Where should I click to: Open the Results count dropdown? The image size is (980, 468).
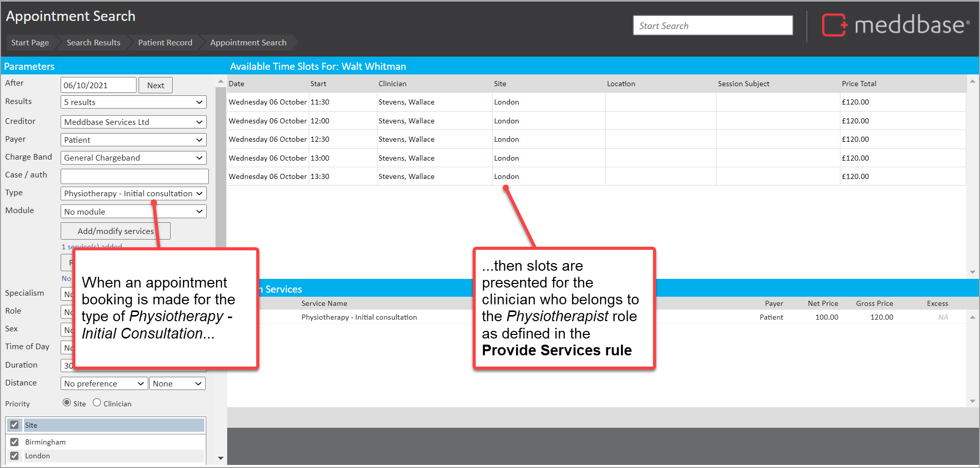[133, 102]
